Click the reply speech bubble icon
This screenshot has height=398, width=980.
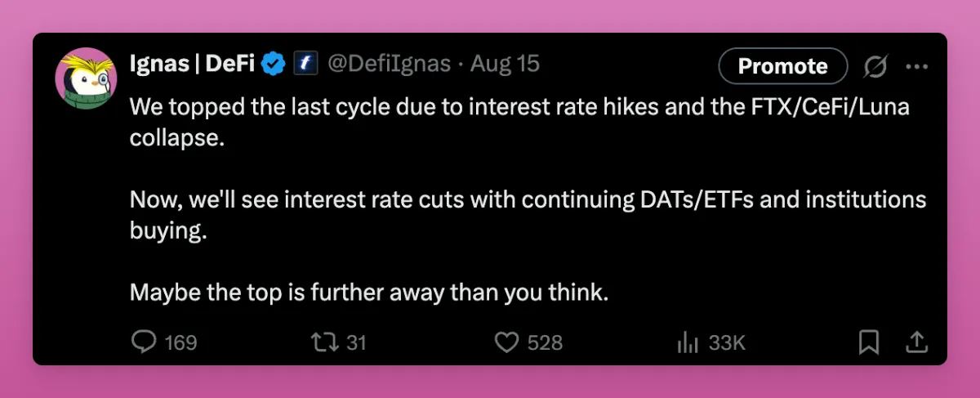coord(144,342)
